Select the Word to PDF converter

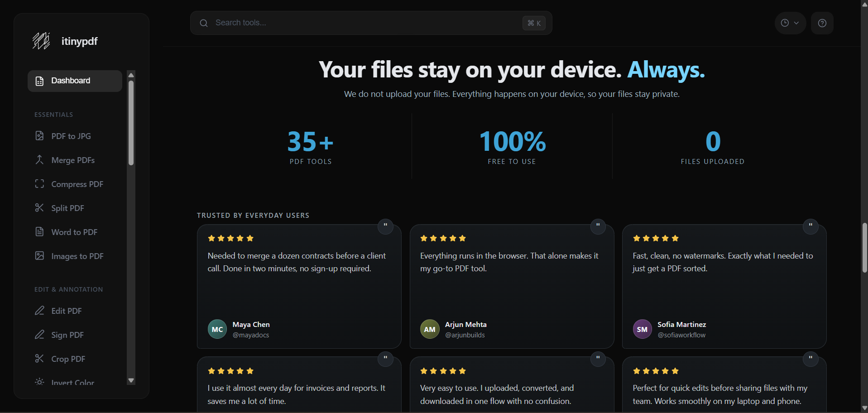tap(74, 232)
